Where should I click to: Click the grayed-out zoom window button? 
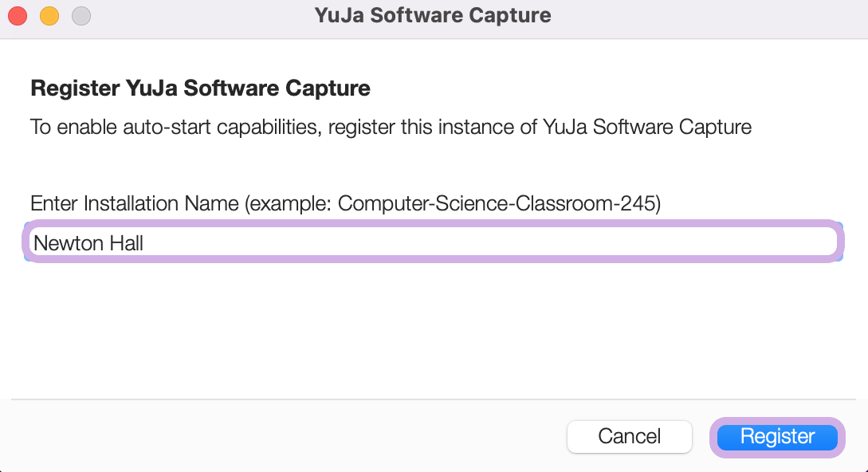coord(81,15)
